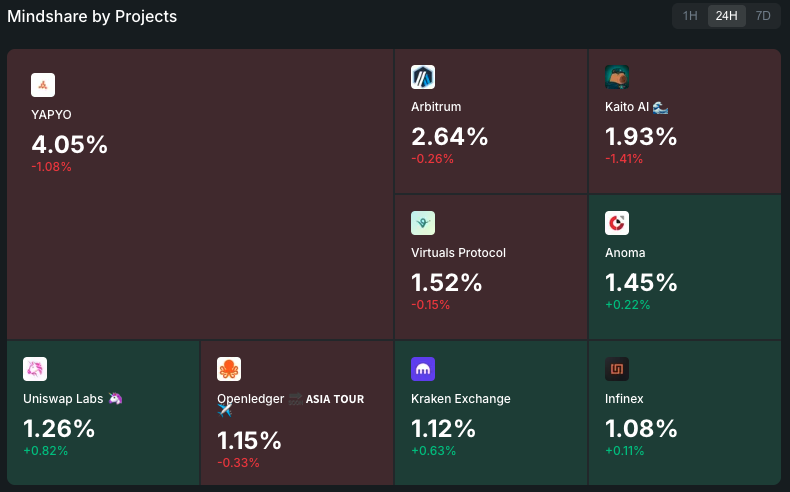Click the Virtuals Protocol name label

click(458, 253)
